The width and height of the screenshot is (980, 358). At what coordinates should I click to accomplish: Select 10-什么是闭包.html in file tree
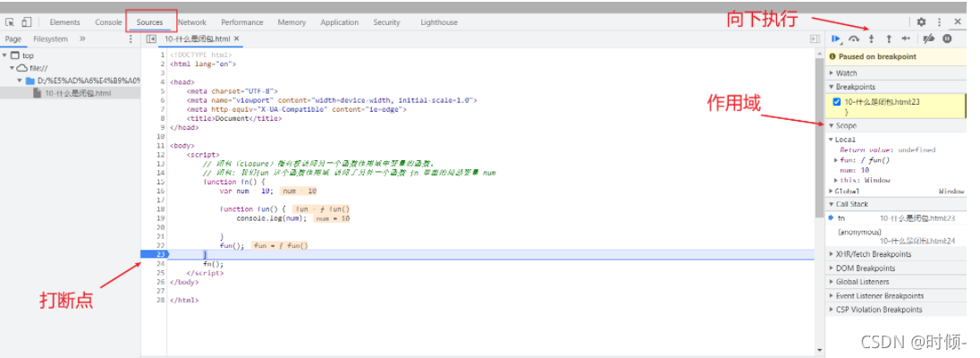pos(78,93)
